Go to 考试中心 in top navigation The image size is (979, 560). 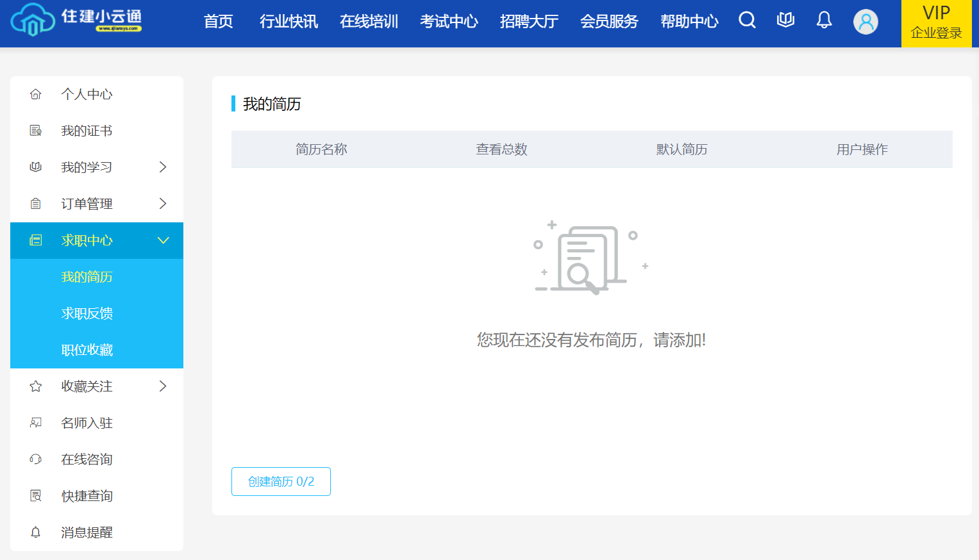(449, 22)
